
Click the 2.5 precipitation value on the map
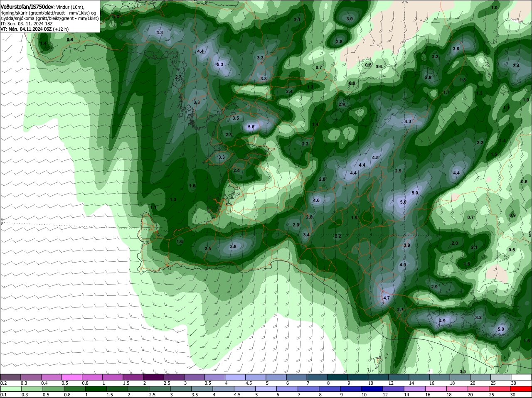pos(208,248)
